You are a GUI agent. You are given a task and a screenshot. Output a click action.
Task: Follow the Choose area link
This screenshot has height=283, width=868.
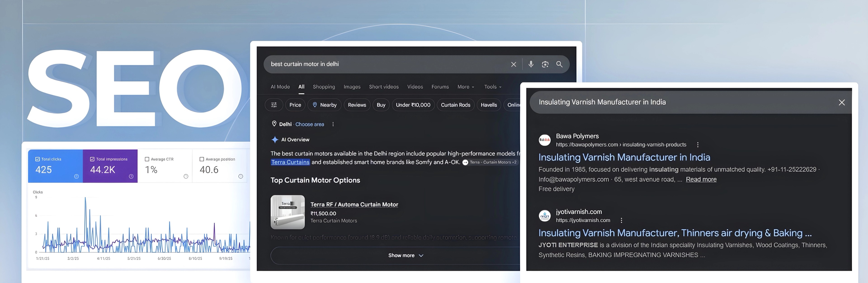coord(310,124)
